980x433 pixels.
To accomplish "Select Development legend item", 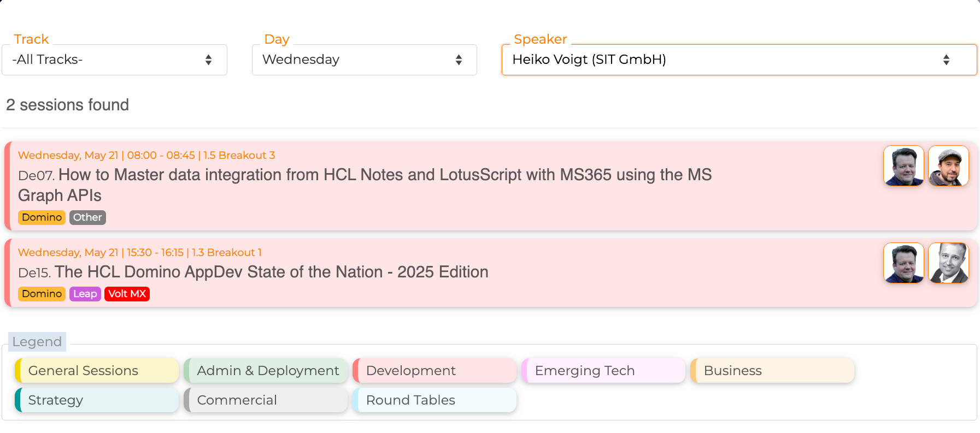I will pyautogui.click(x=435, y=371).
